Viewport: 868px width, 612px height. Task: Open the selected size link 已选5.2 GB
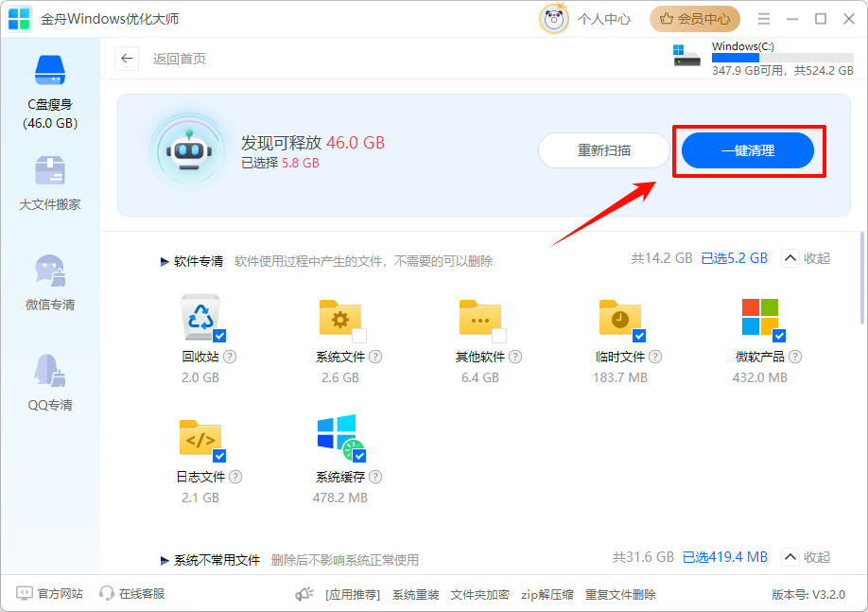(735, 257)
